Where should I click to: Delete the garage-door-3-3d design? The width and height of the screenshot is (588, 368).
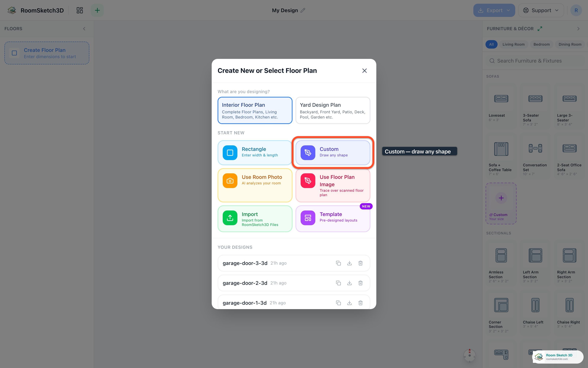coord(360,263)
